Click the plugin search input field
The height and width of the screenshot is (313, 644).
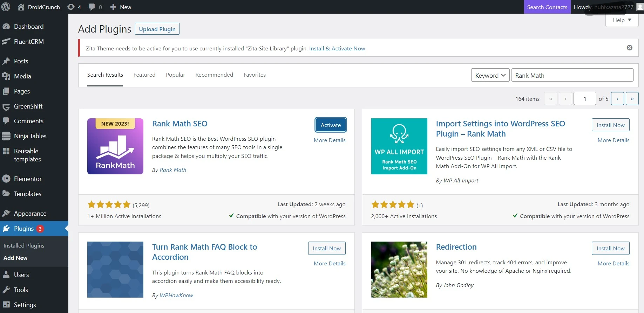tap(572, 75)
